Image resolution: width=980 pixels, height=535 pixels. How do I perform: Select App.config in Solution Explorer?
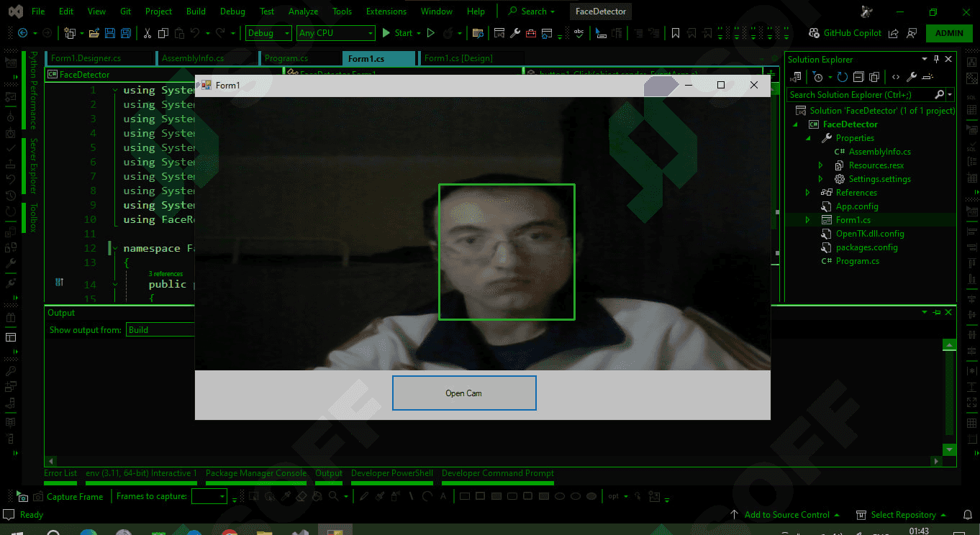pos(857,206)
